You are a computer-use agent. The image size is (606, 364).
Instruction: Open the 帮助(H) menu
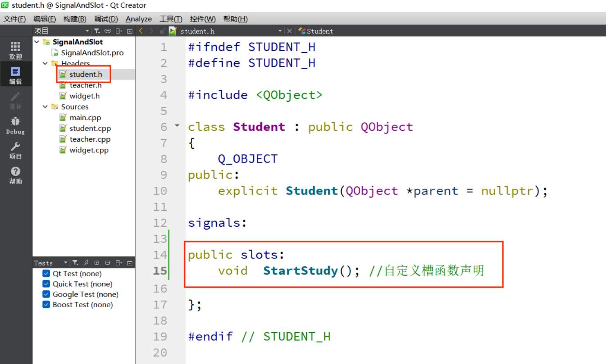click(x=236, y=19)
